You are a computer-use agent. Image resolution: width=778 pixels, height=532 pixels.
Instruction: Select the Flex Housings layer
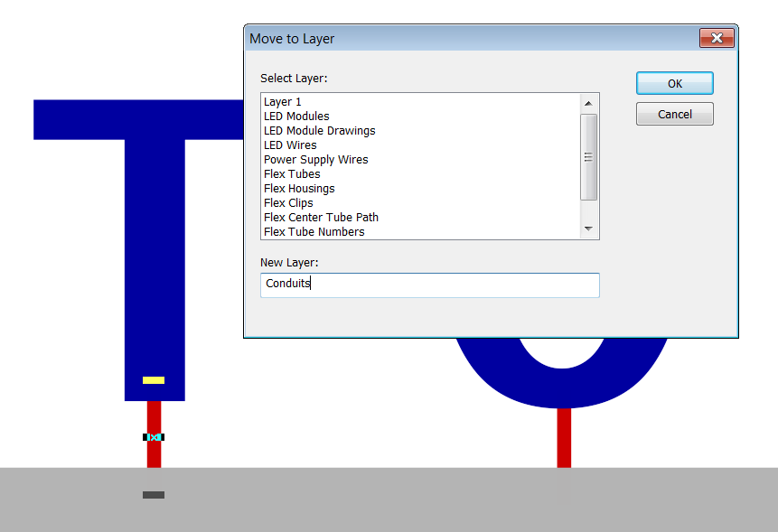(299, 189)
